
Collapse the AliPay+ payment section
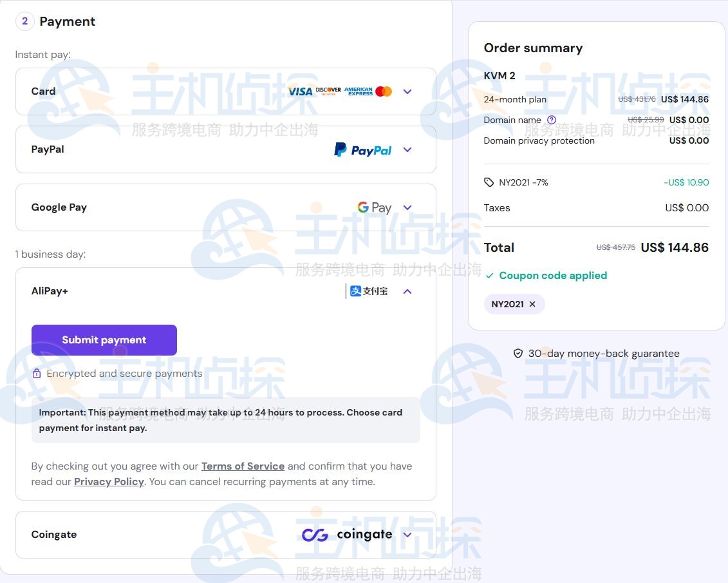[x=407, y=291]
